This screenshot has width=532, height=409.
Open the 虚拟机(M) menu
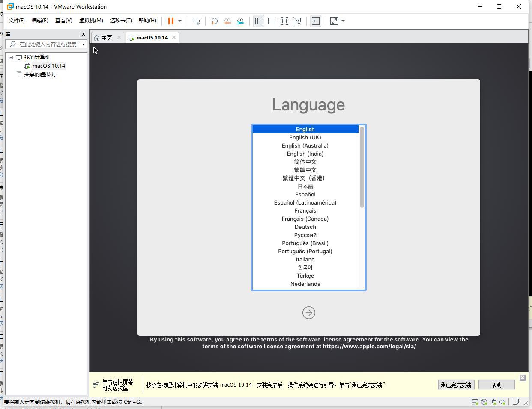(x=91, y=21)
